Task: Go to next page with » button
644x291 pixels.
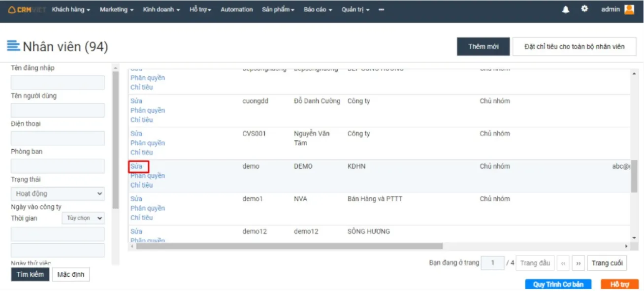Action: [578, 263]
